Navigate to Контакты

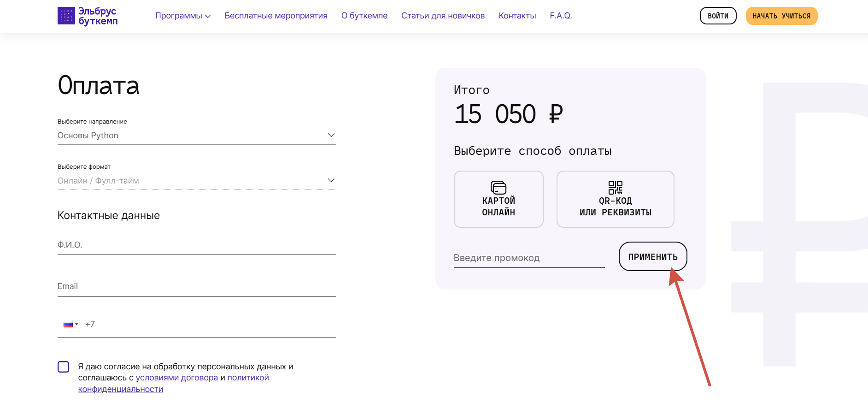[517, 16]
